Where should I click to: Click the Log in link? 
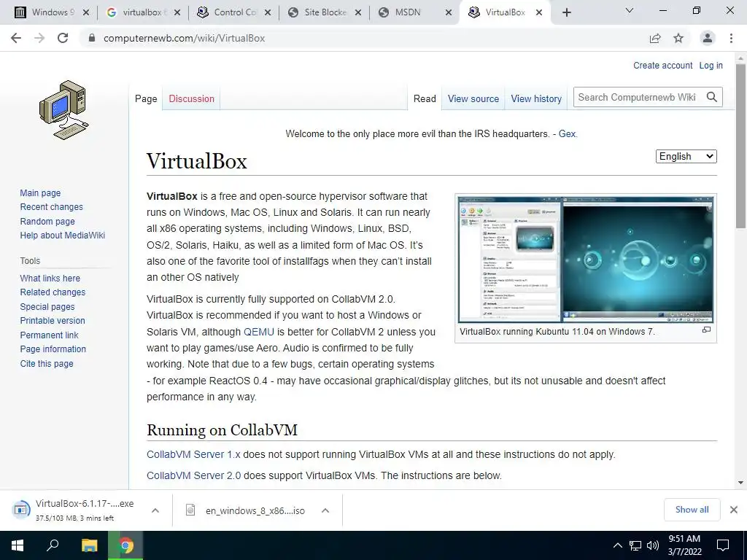click(711, 65)
